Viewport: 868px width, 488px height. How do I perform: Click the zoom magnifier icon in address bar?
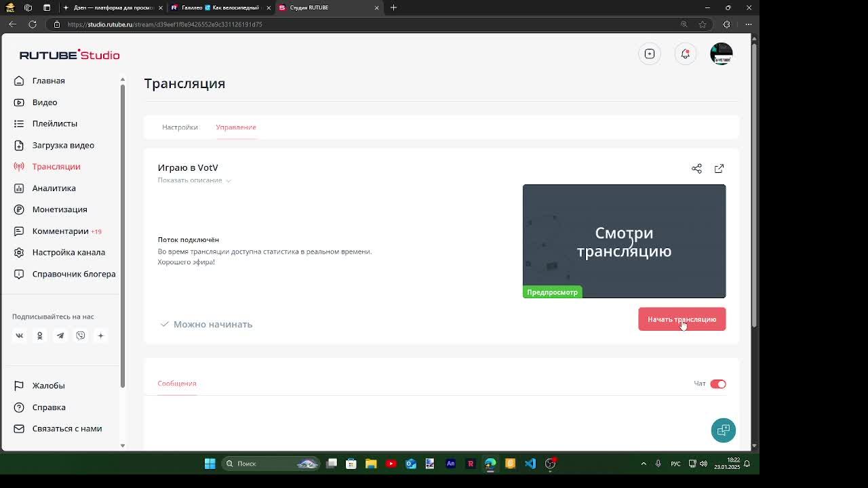click(x=684, y=24)
